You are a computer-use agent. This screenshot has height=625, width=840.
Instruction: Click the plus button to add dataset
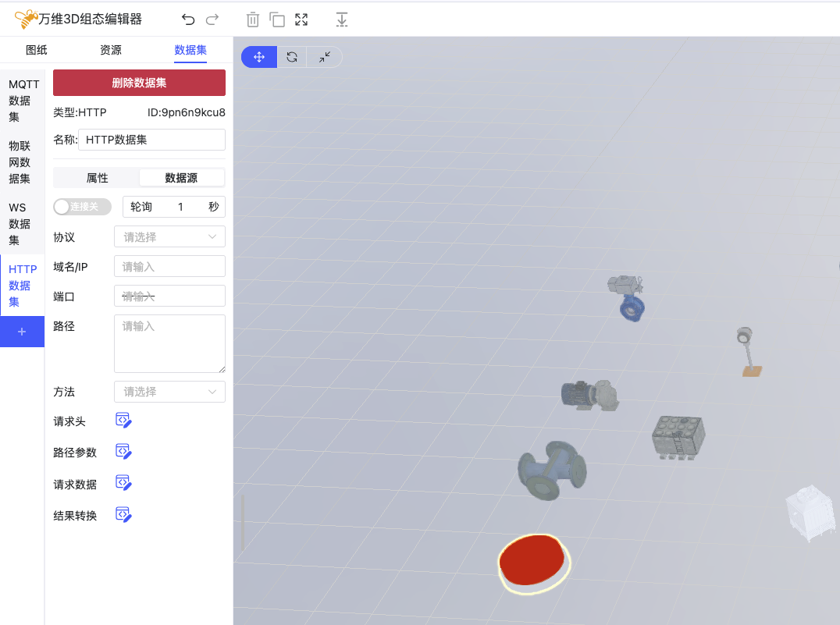22,332
